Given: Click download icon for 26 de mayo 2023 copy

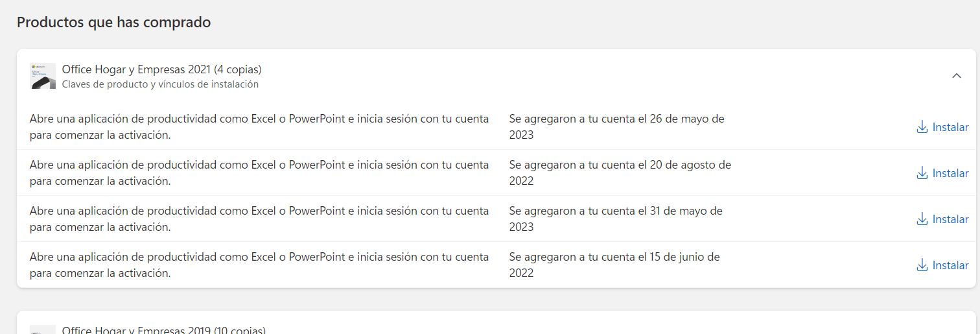Looking at the screenshot, I should tap(922, 127).
